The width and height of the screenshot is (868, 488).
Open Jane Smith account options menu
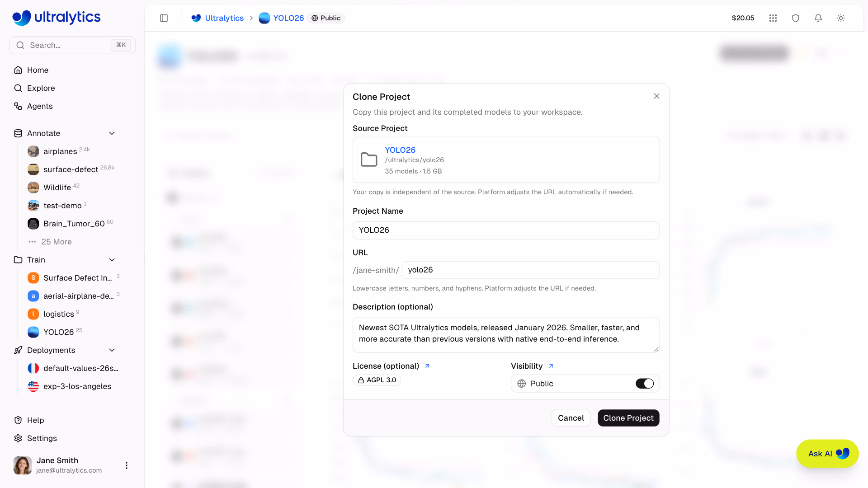pos(127,465)
